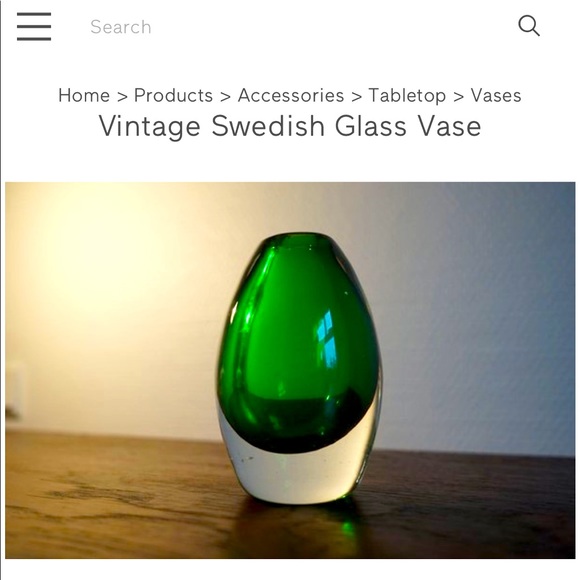Submit search using the magnifier icon

point(529,26)
